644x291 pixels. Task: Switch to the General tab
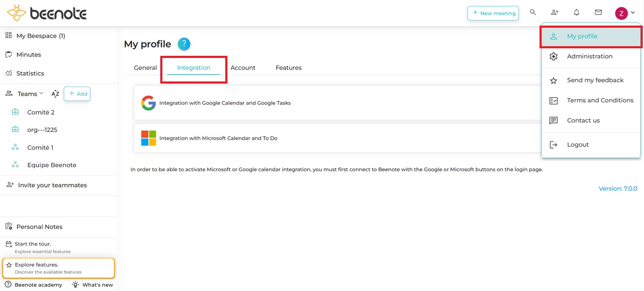[x=145, y=68]
